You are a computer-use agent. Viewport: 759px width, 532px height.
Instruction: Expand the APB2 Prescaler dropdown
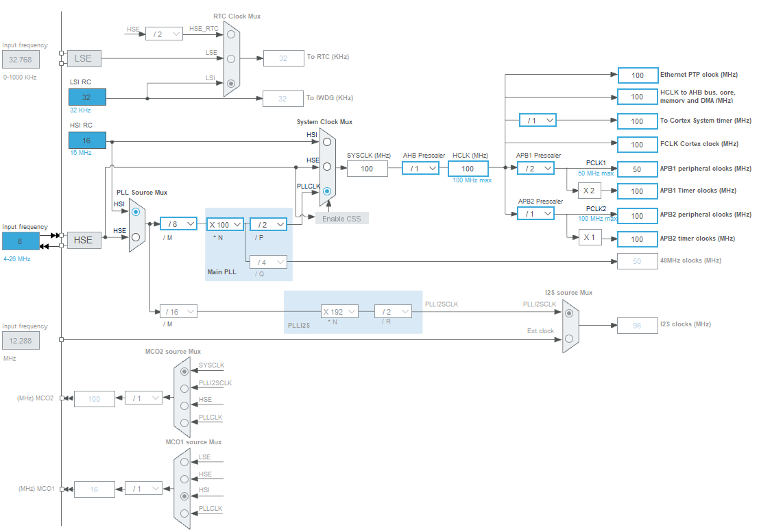[536, 214]
